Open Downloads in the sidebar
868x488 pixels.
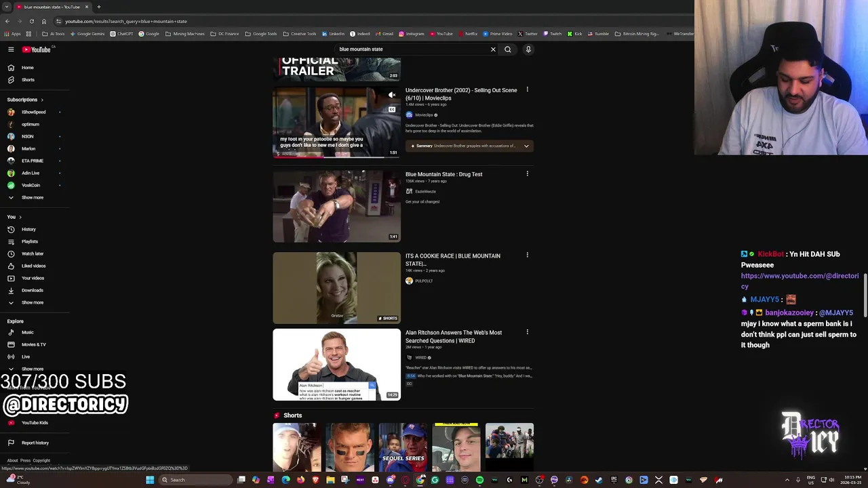[x=34, y=290]
